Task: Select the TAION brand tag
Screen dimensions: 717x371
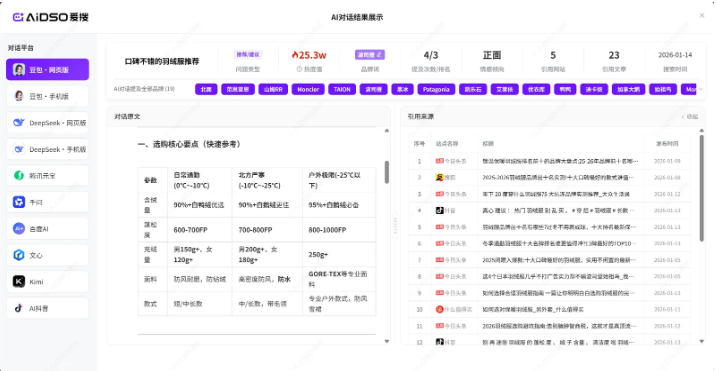Action: (342, 89)
